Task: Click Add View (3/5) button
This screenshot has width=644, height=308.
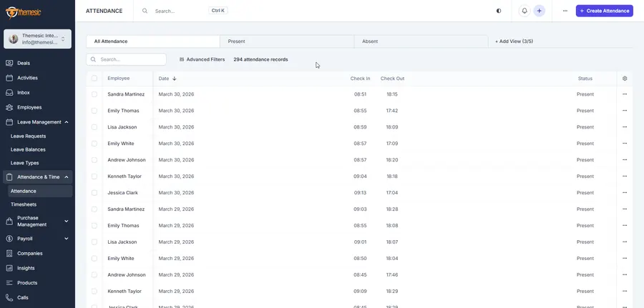Action: point(514,41)
